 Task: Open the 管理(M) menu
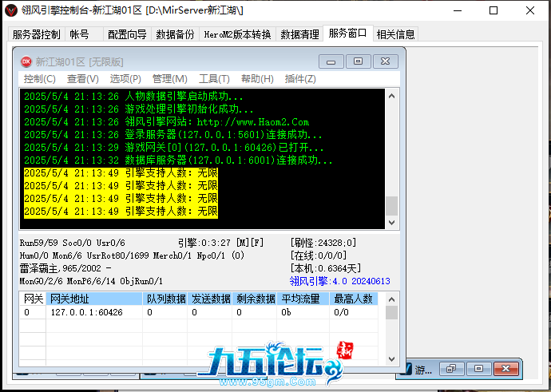click(170, 79)
